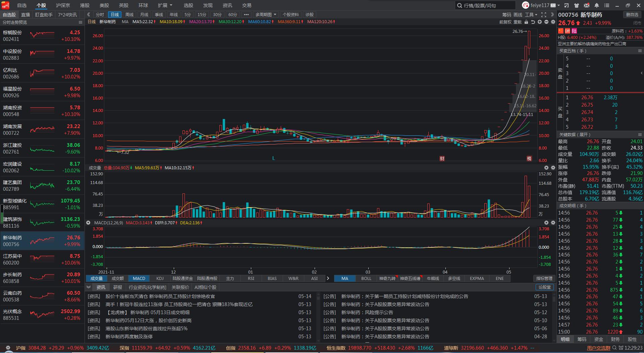Expand side panel arrow in sell orders
Viewport: 644px width, 353px height.
click(641, 73)
